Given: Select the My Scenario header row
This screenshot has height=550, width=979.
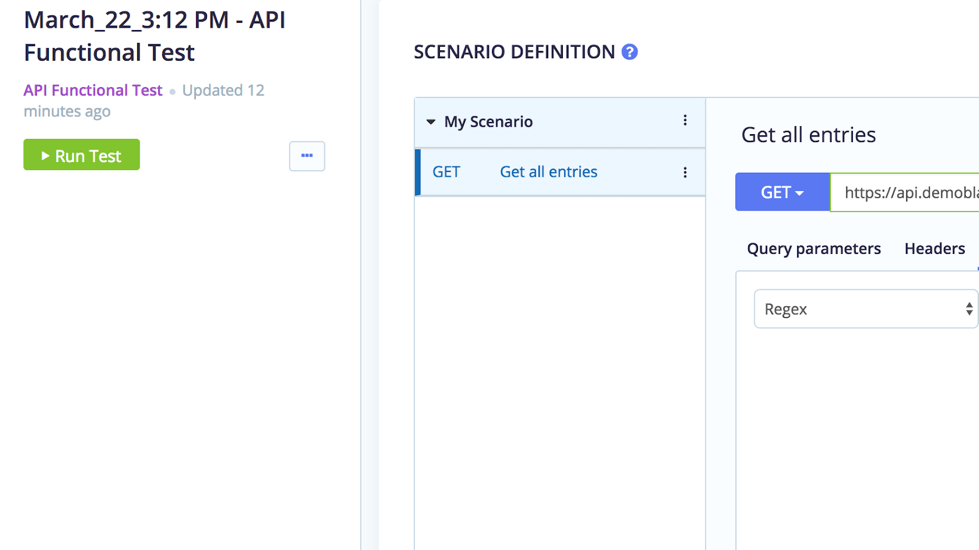Looking at the screenshot, I should pos(560,122).
